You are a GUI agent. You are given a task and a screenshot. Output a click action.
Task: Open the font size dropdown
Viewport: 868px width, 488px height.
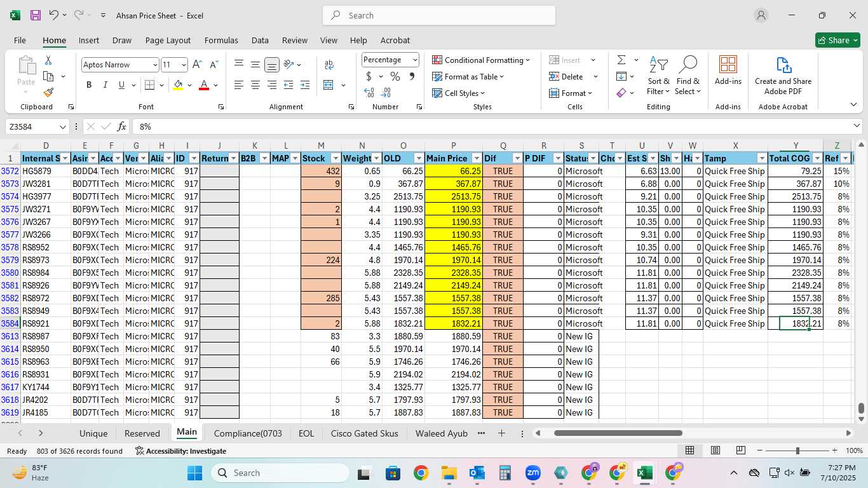[184, 65]
